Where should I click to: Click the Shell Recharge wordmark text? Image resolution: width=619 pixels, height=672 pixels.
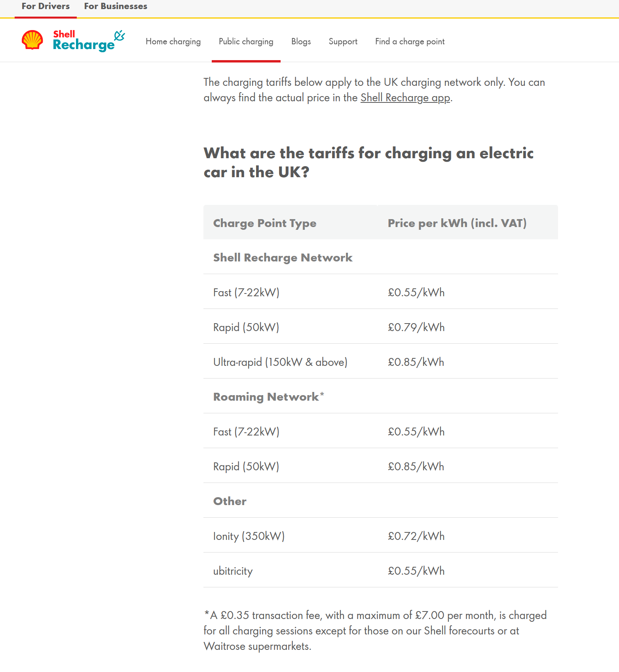coord(84,41)
